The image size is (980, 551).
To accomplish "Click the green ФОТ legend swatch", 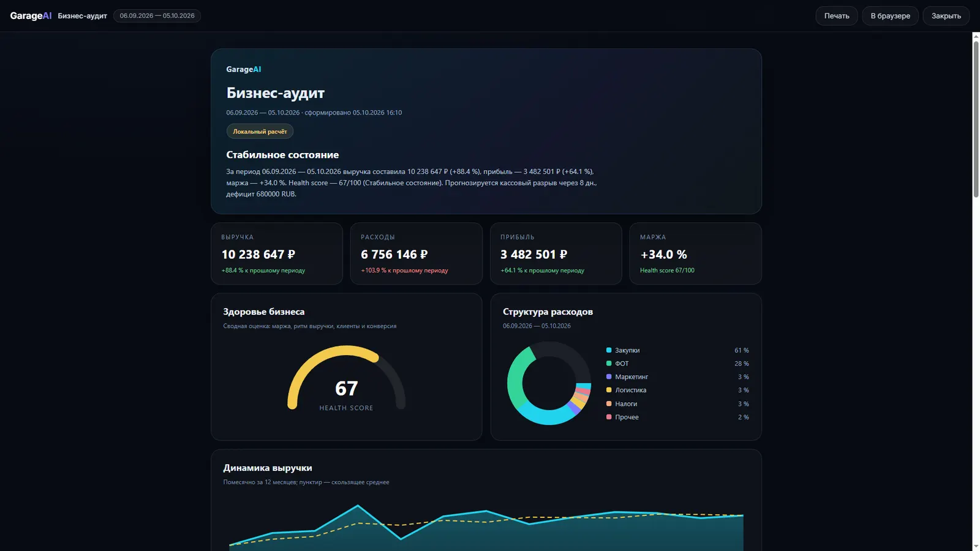I will 609,364.
